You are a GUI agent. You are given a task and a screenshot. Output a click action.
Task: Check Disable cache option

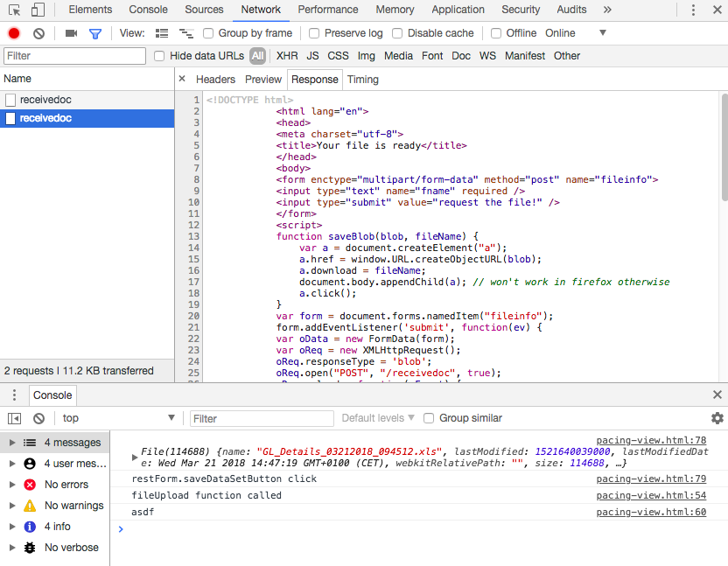point(397,33)
